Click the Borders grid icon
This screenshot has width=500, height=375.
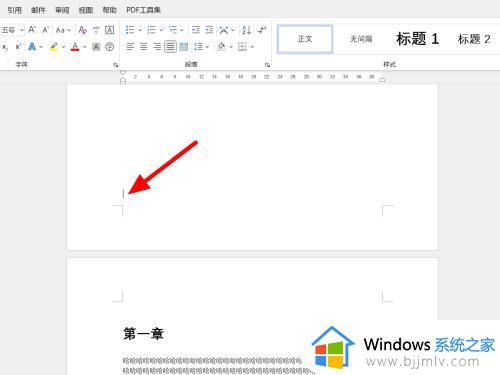(x=242, y=47)
